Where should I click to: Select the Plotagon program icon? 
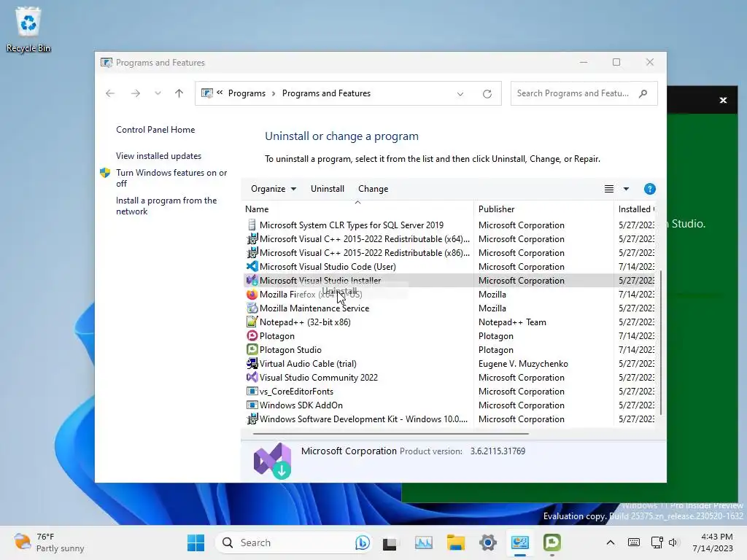click(252, 335)
